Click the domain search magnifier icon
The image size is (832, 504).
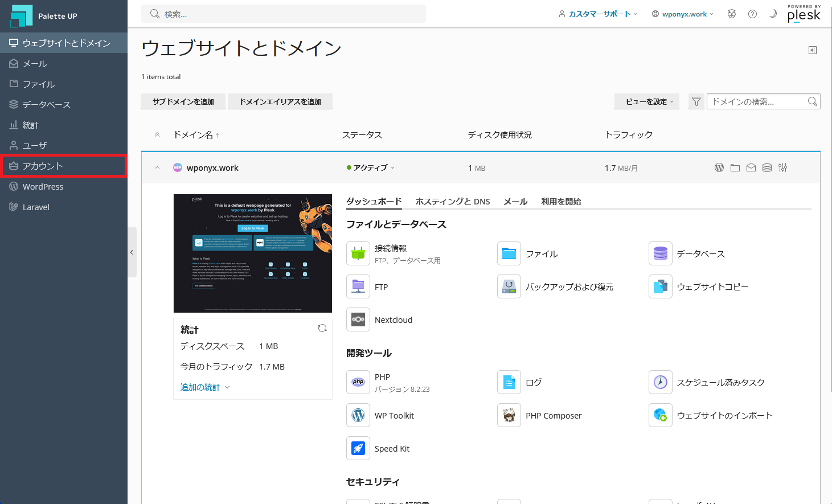(x=813, y=101)
